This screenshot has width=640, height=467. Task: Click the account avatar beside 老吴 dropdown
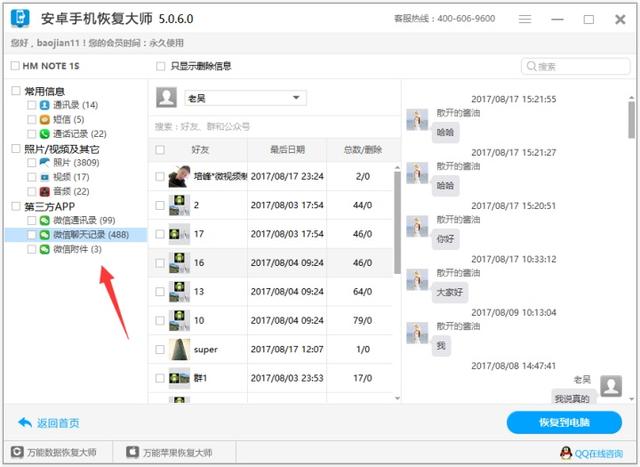(x=167, y=97)
